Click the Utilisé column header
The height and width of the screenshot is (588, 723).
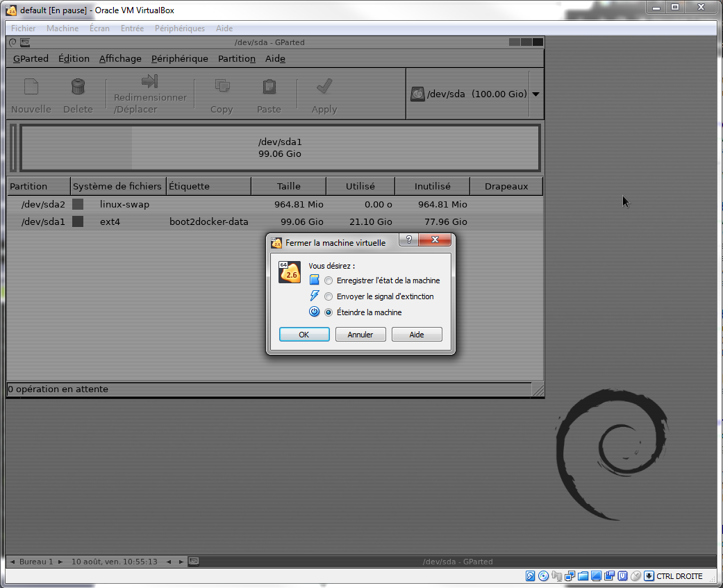coord(360,186)
